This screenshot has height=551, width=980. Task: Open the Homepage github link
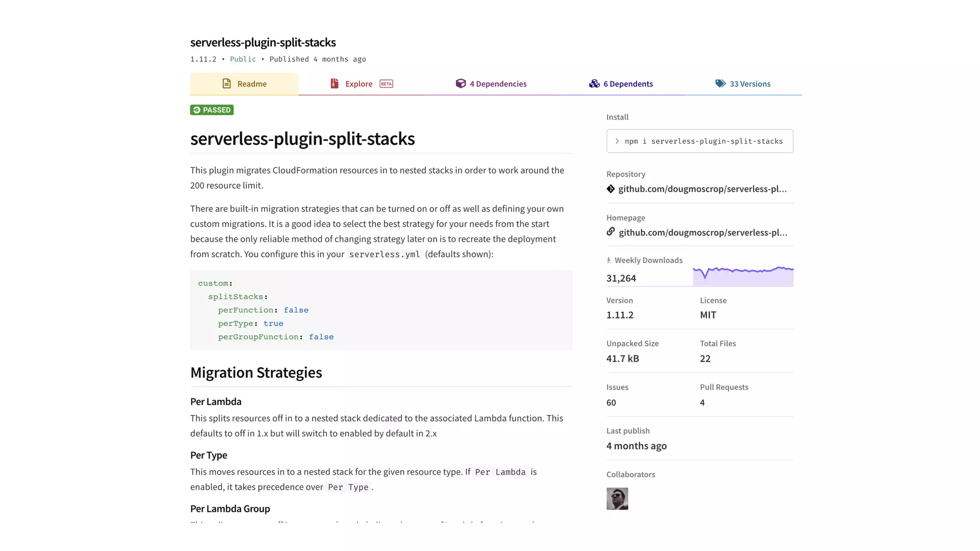[x=702, y=232]
